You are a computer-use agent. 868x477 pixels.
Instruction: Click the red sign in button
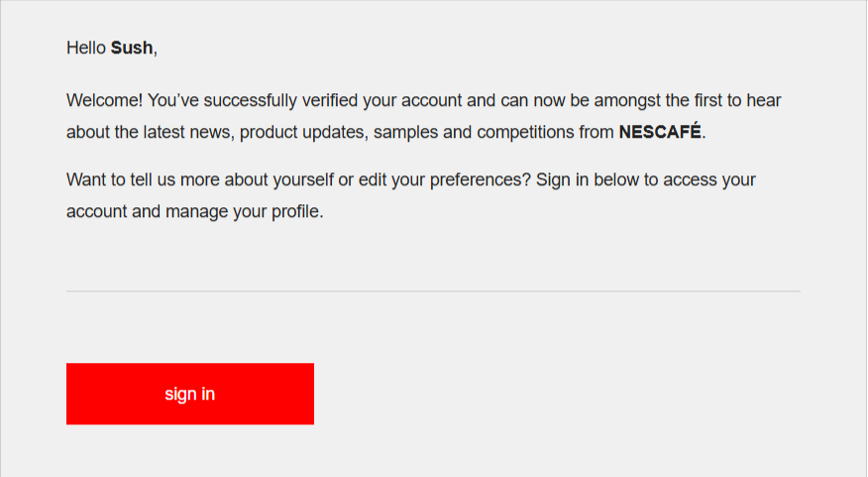click(190, 394)
